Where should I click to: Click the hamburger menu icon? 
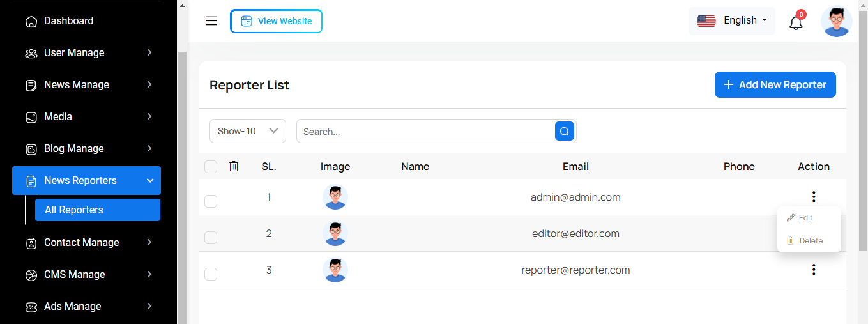[211, 21]
